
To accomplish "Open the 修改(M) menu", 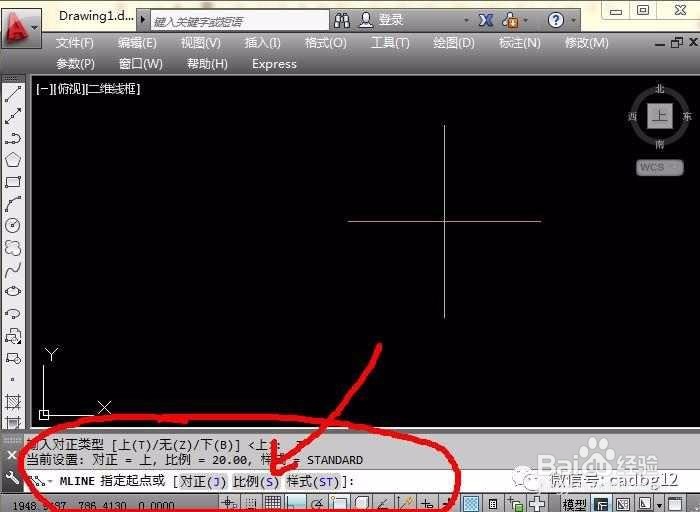I will click(x=587, y=43).
